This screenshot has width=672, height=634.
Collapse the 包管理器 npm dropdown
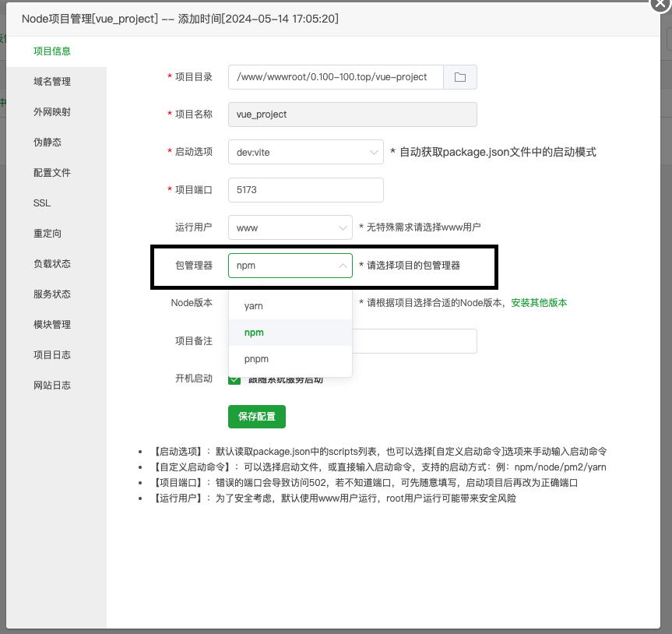290,266
